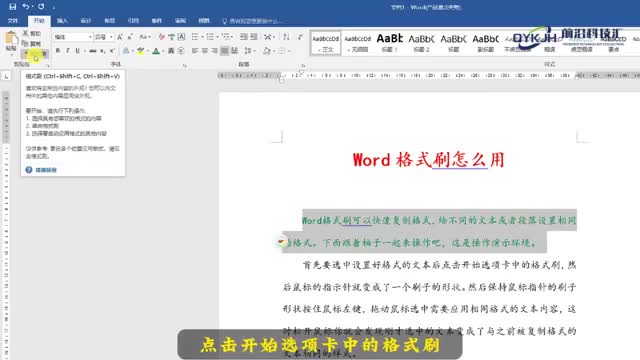Toggle character shading icon

point(171,51)
